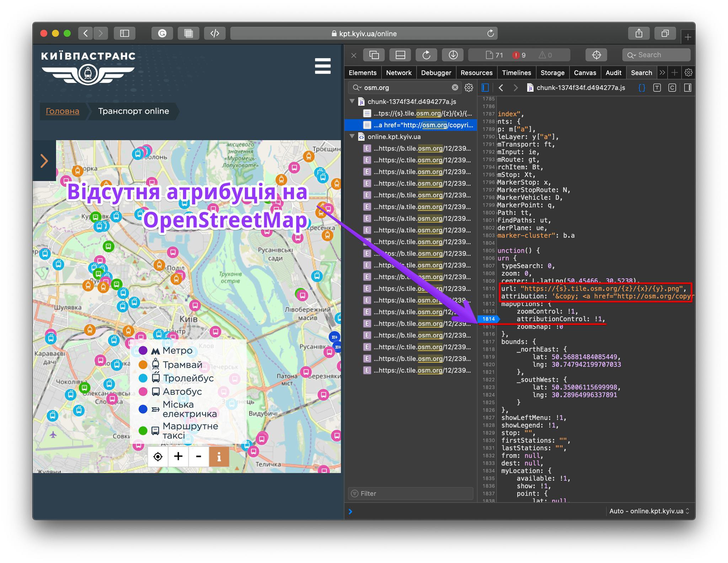Viewport: 728px width, 563px height.
Task: Toggle pretty print braces button
Action: tap(642, 87)
